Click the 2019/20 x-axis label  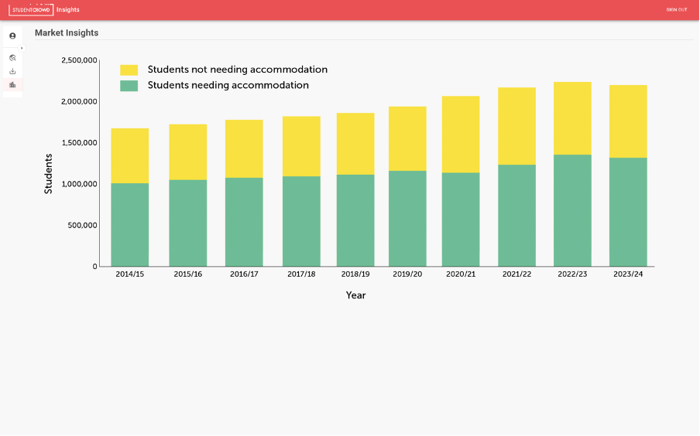point(407,274)
